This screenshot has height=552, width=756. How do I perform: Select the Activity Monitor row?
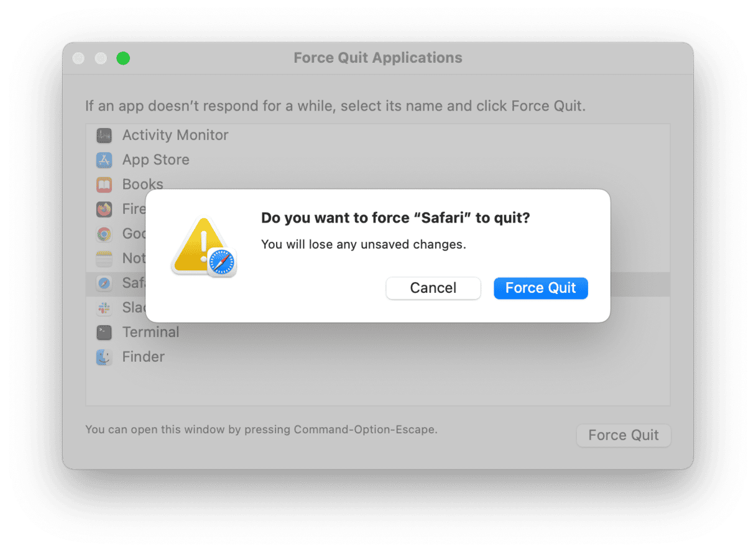pos(378,136)
